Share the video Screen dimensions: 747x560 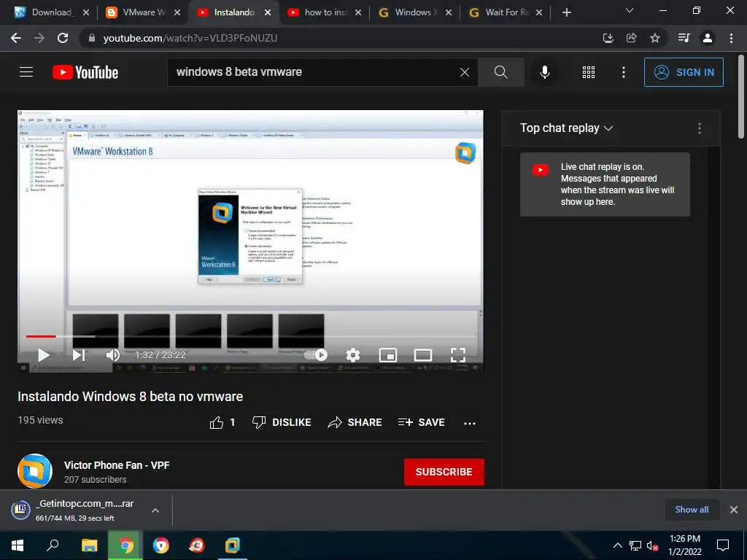click(355, 422)
